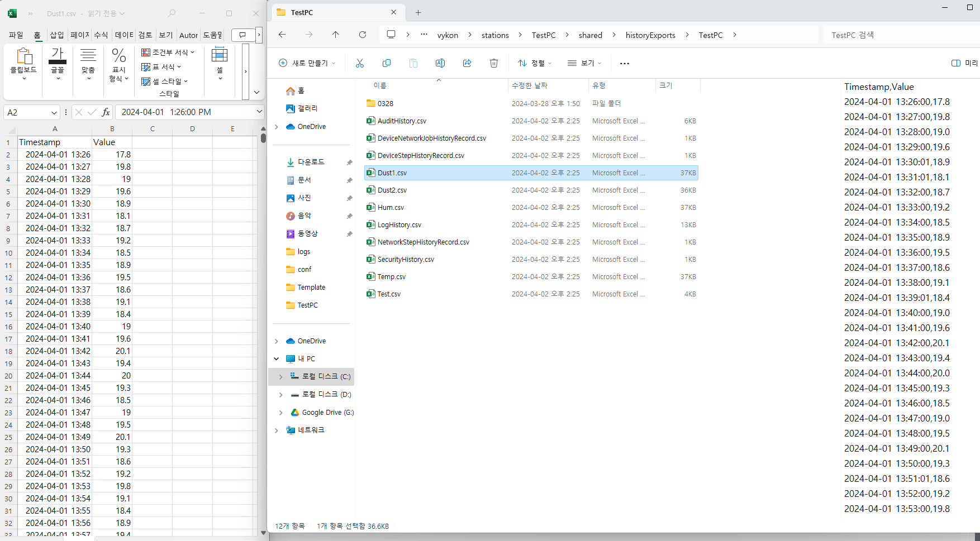Image resolution: width=980 pixels, height=541 pixels.
Task: Click the Refresh icon in Explorer
Action: point(363,35)
